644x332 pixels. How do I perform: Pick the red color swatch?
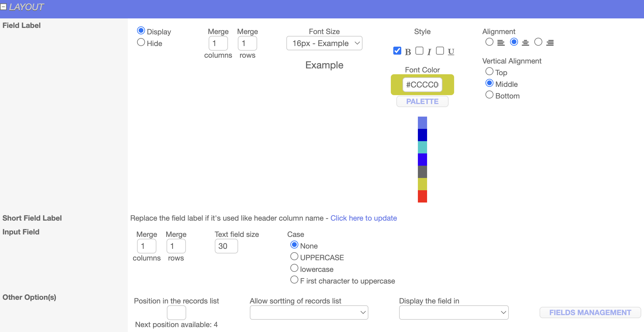point(422,196)
